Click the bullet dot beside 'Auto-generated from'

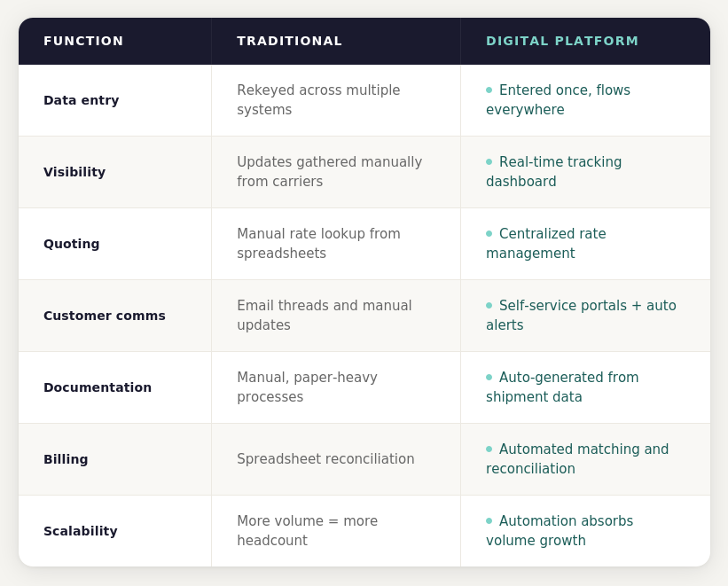(x=489, y=377)
